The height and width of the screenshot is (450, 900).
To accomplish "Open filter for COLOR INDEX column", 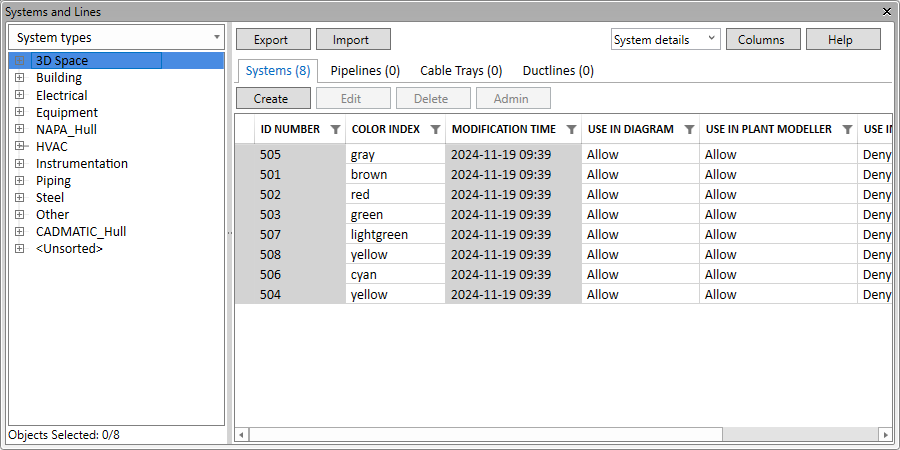I will pyautogui.click(x=435, y=130).
